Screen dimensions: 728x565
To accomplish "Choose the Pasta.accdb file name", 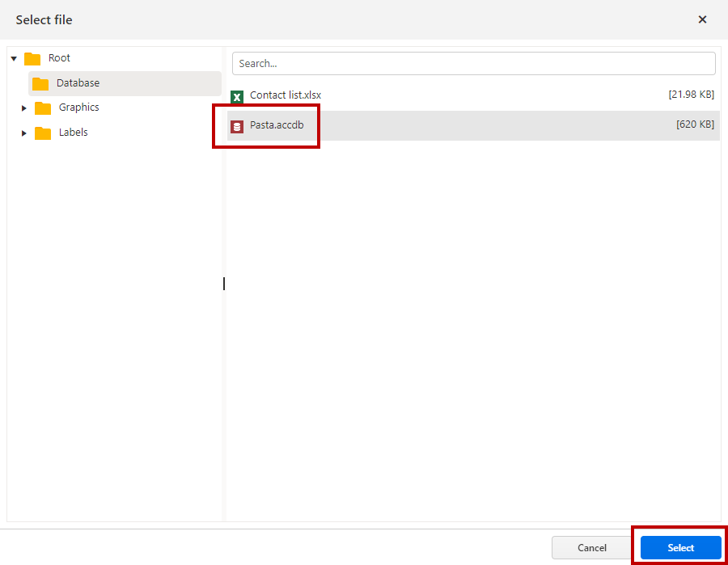I will point(277,125).
